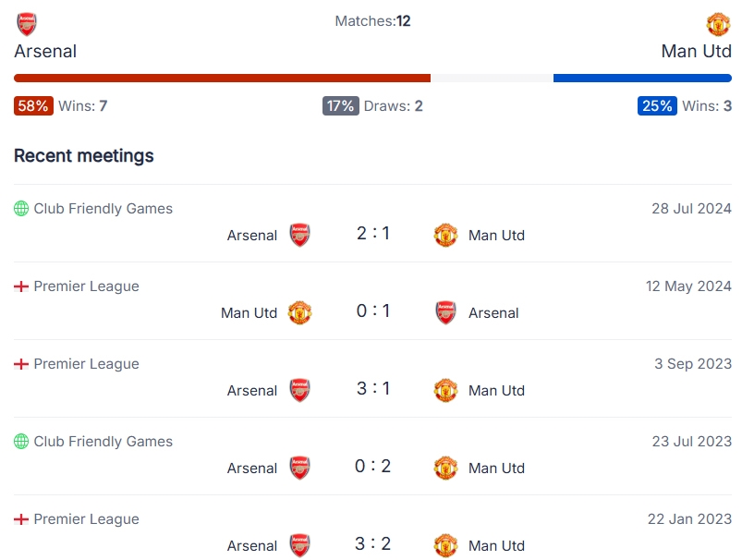Click the England flag icon for 22 Jan 2023 match
Image resolution: width=742 pixels, height=560 pixels.
[21, 518]
